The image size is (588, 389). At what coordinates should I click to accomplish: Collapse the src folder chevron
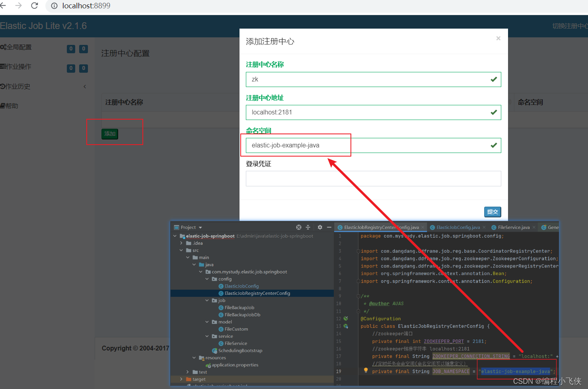[181, 250]
